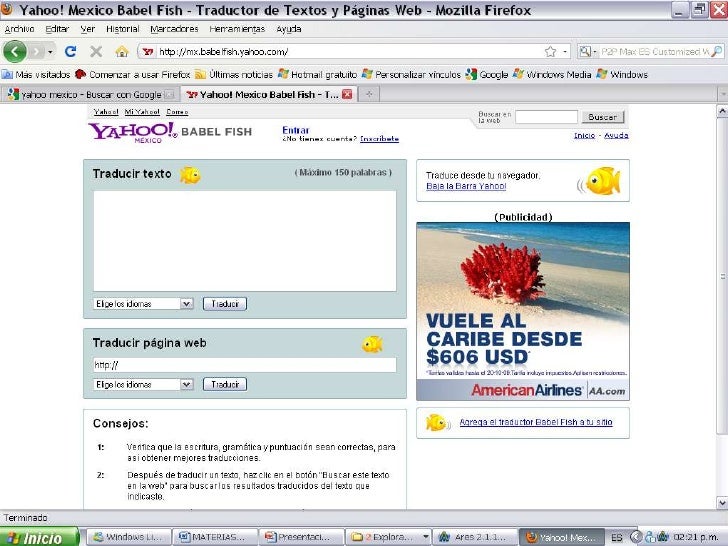Click the Correo link
Screen dimensions: 728x546
coord(177,112)
